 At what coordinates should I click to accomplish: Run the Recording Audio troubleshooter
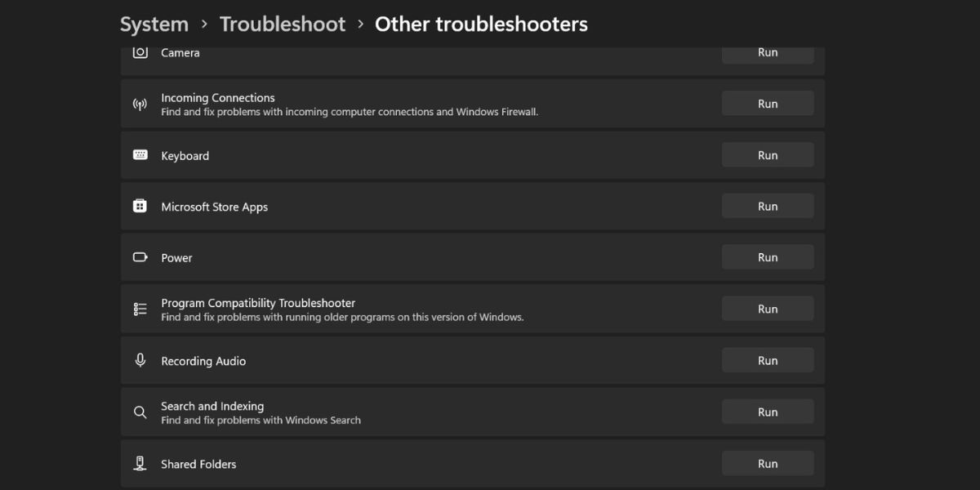[767, 359]
